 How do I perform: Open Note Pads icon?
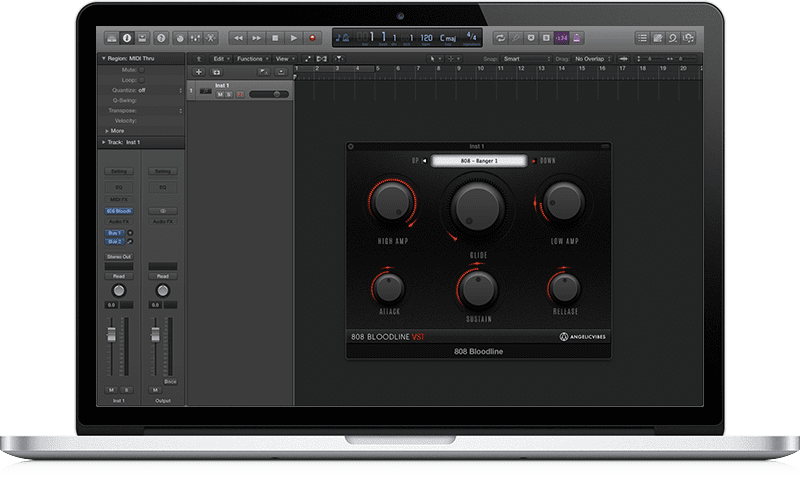[658, 38]
